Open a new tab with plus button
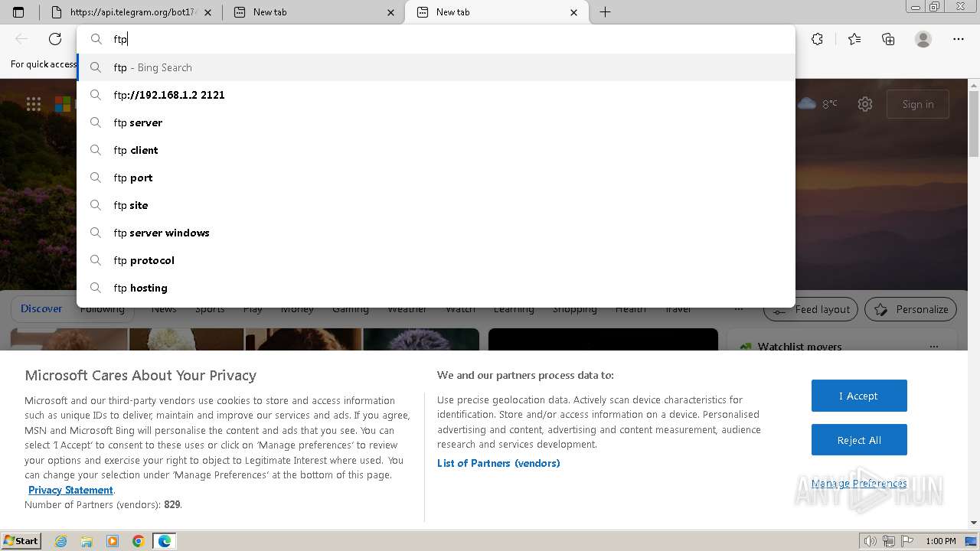The width and height of the screenshot is (980, 551). [605, 12]
